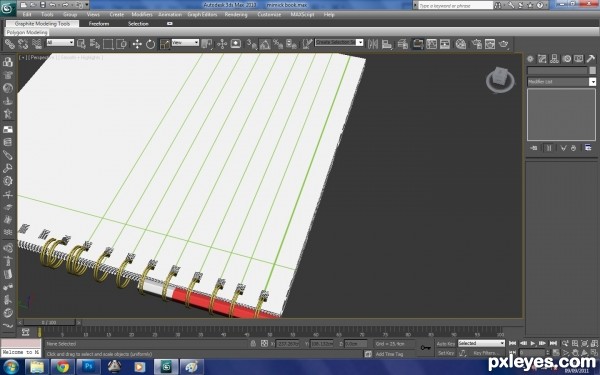Screen dimensions: 600x375
Task: Click the object color swatch in Modify panel
Action: 593,70
